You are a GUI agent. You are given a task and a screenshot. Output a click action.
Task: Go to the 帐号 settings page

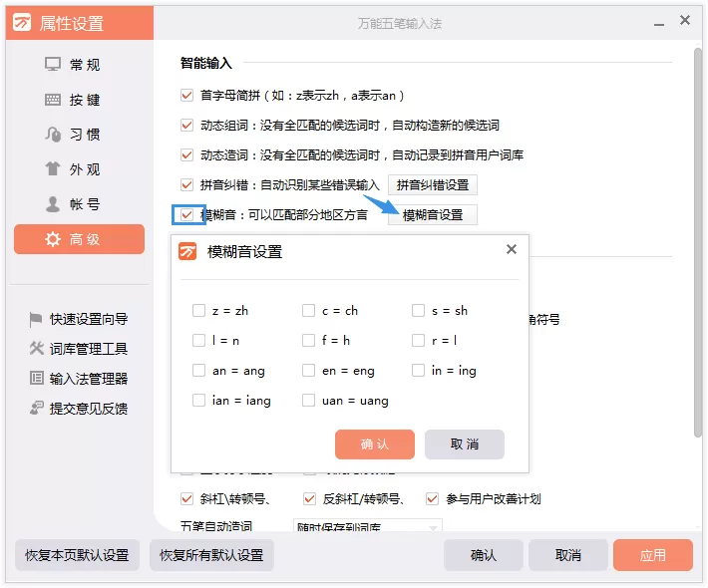click(x=79, y=204)
